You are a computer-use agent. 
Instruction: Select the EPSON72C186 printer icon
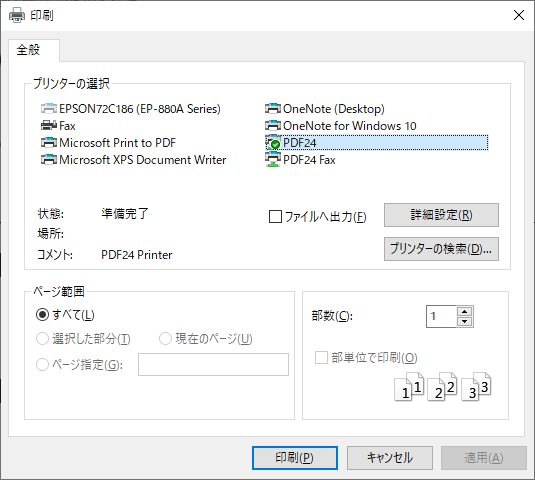coord(49,109)
